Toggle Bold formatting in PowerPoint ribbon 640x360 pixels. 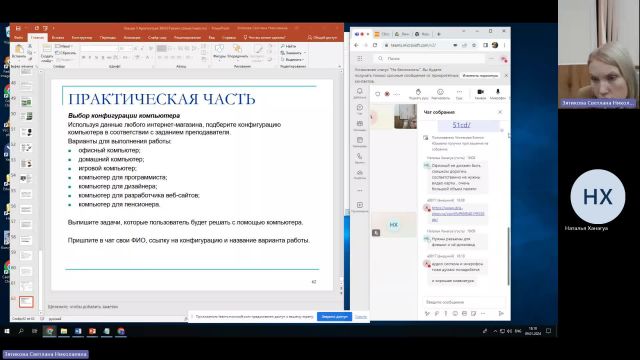click(83, 58)
